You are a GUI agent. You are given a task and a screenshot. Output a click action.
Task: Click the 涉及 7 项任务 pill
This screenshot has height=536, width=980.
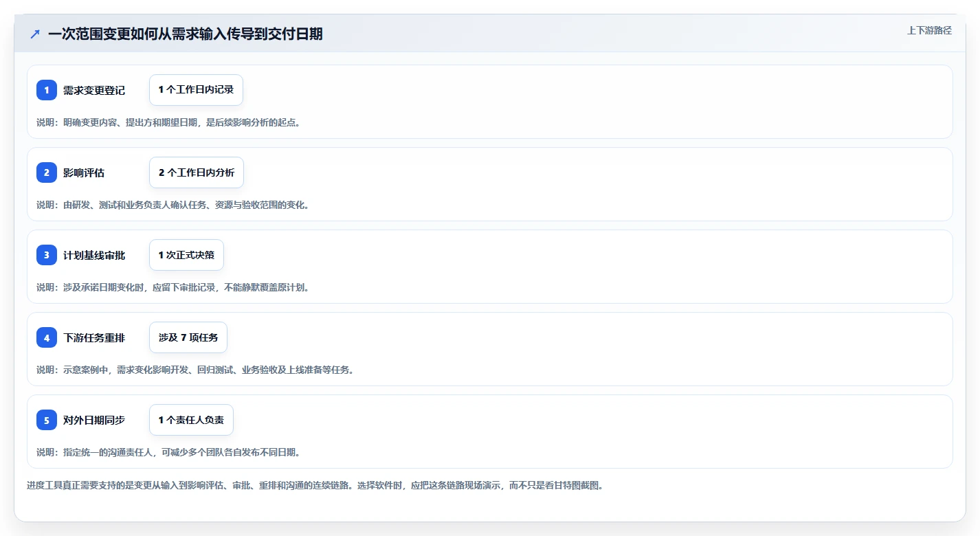pos(188,337)
